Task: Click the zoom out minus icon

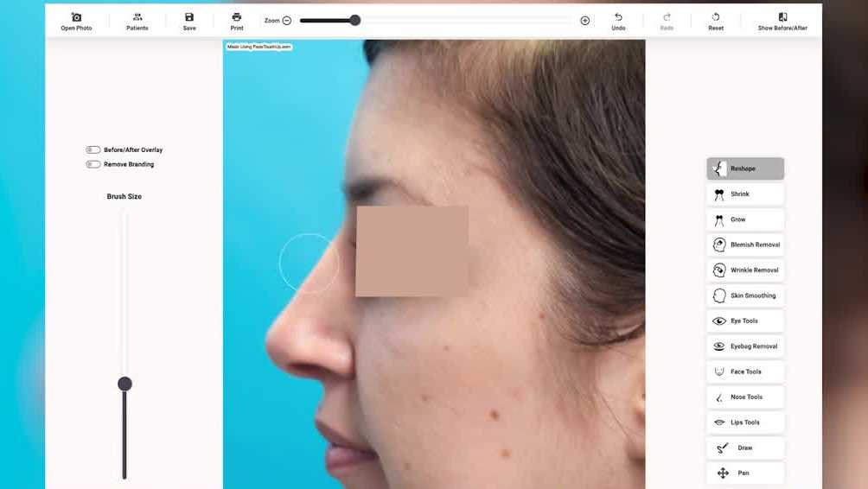Action: coord(287,21)
